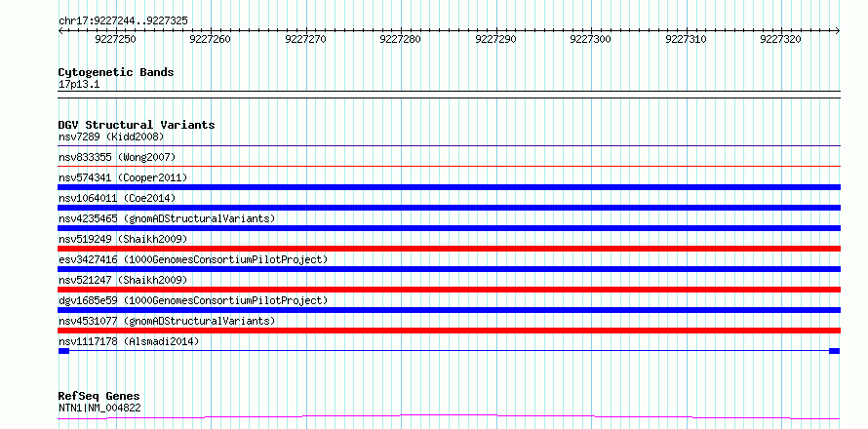
Task: Open variant nsv519249 (Shaikh2009)
Action: click(x=123, y=239)
